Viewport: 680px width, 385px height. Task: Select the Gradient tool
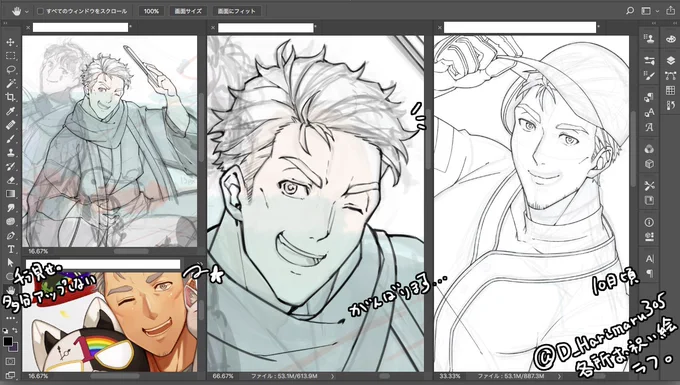point(10,194)
